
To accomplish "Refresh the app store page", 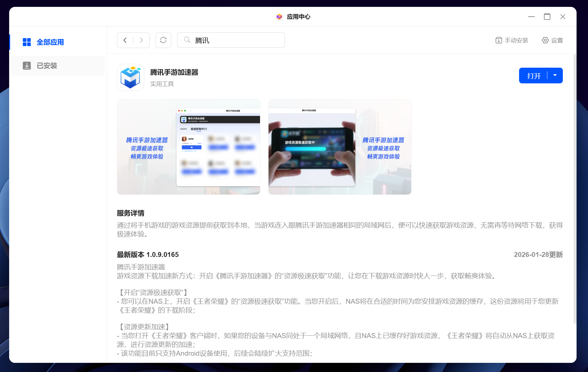I will [x=163, y=40].
